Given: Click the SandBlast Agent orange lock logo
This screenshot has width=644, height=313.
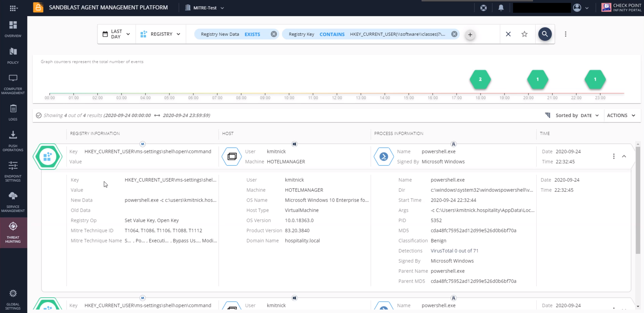Looking at the screenshot, I should point(38,8).
